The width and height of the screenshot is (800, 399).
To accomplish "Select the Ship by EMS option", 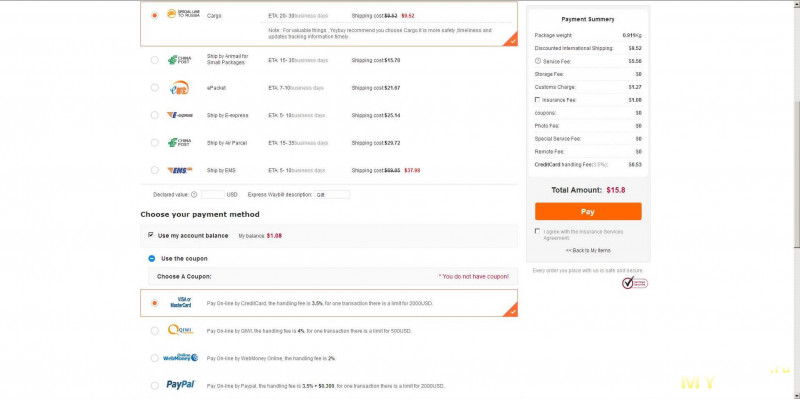I will pyautogui.click(x=155, y=170).
